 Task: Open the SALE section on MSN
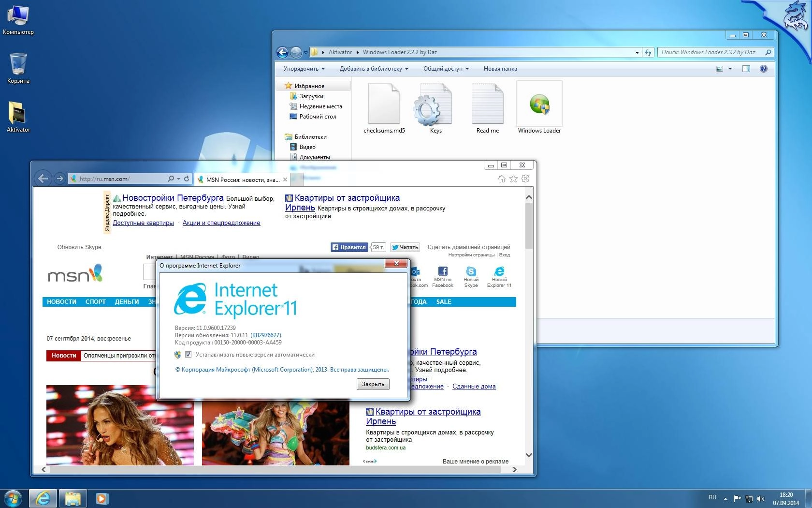[x=444, y=302]
